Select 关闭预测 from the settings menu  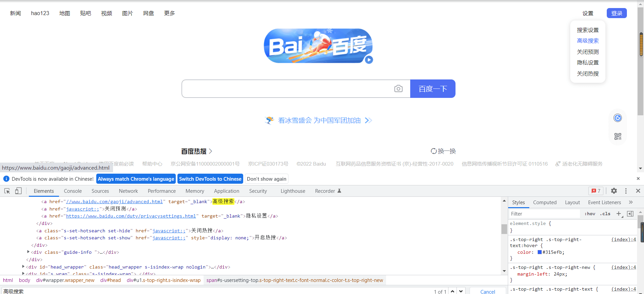tap(588, 52)
